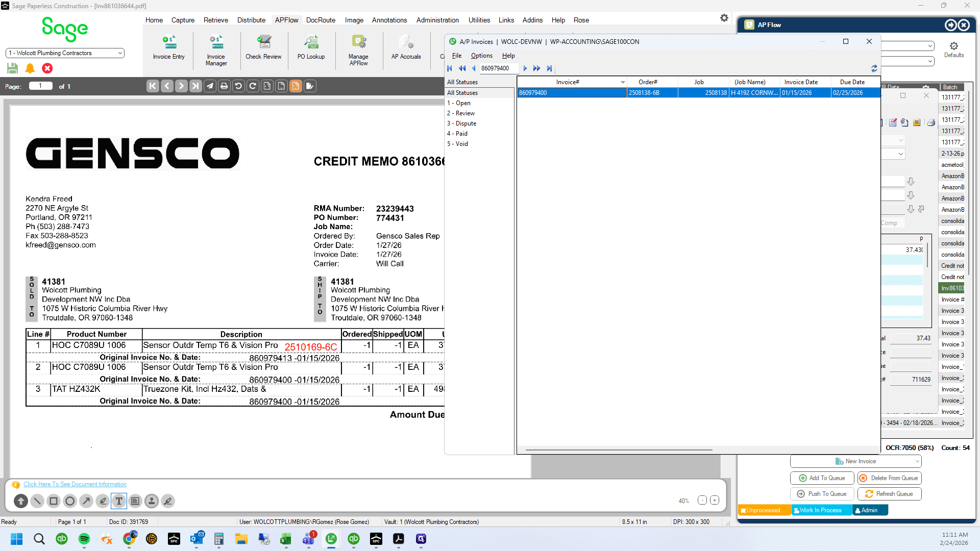Open the vault selector dropdown Wolcott Plumbing Contractors
980x551 pixels.
point(65,53)
